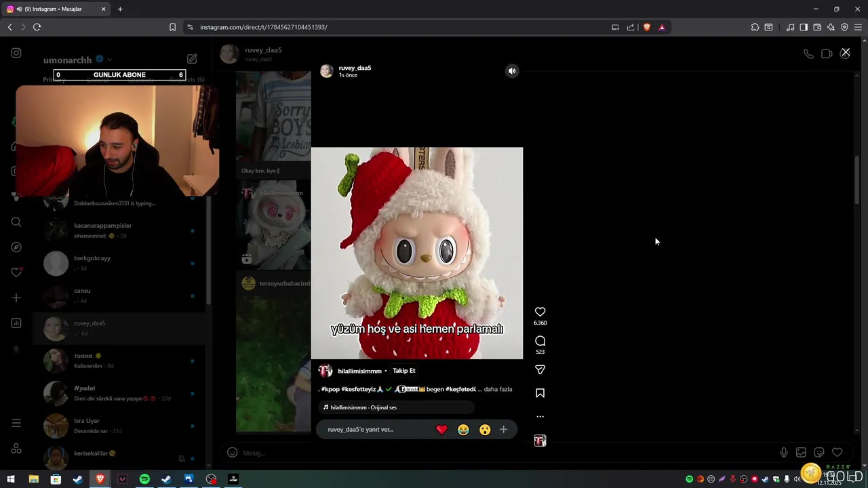Reload the page in browser toolbar
868x488 pixels.
(x=37, y=27)
